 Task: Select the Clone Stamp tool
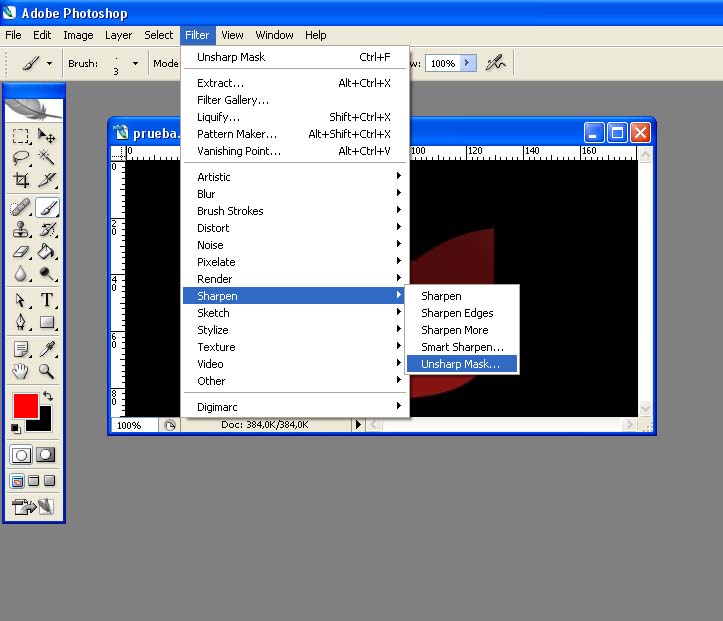[20, 229]
